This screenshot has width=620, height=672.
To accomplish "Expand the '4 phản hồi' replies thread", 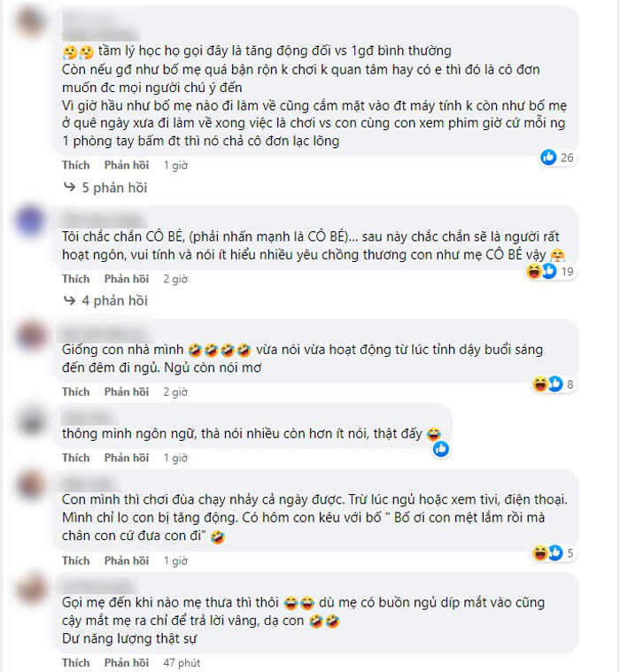I will pyautogui.click(x=114, y=301).
